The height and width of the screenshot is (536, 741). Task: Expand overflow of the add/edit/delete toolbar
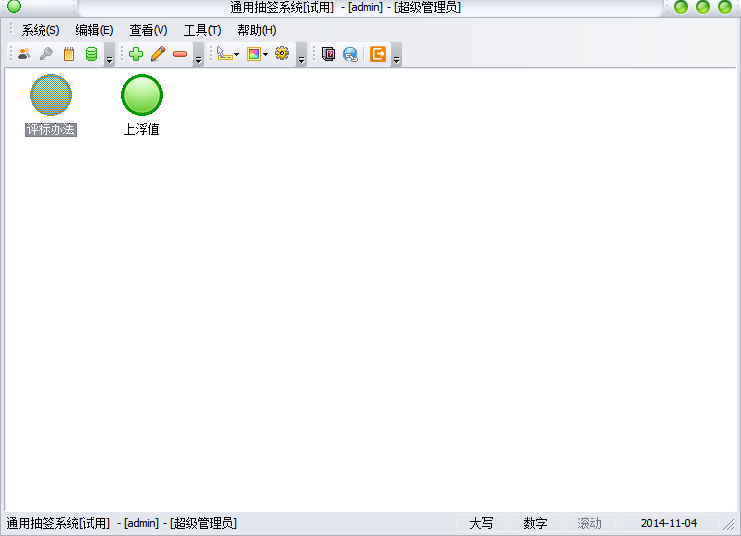pyautogui.click(x=198, y=55)
